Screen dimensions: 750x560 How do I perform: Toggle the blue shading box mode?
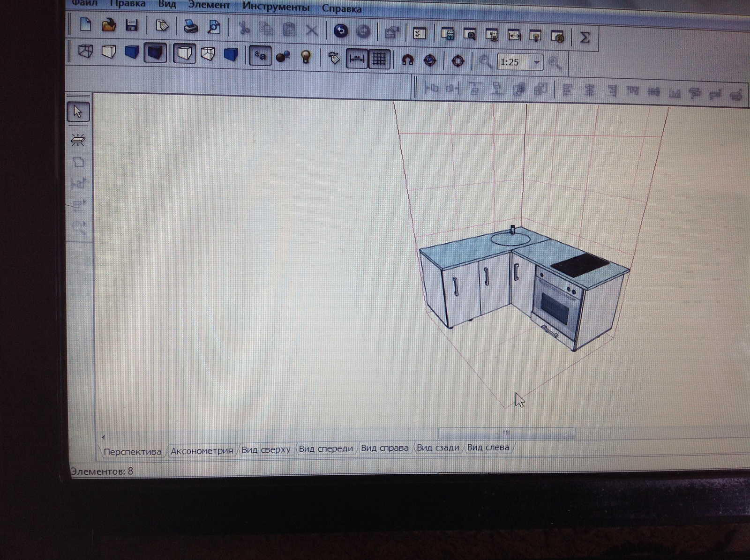click(231, 55)
